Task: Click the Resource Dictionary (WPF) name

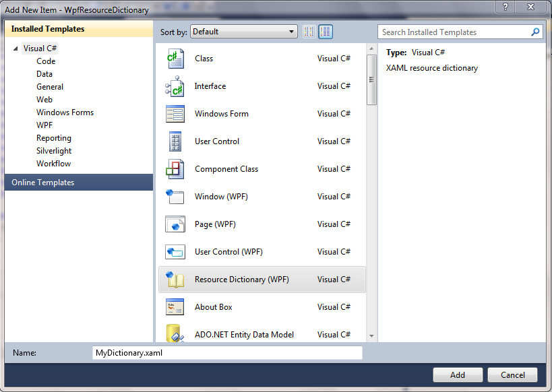Action: point(242,280)
